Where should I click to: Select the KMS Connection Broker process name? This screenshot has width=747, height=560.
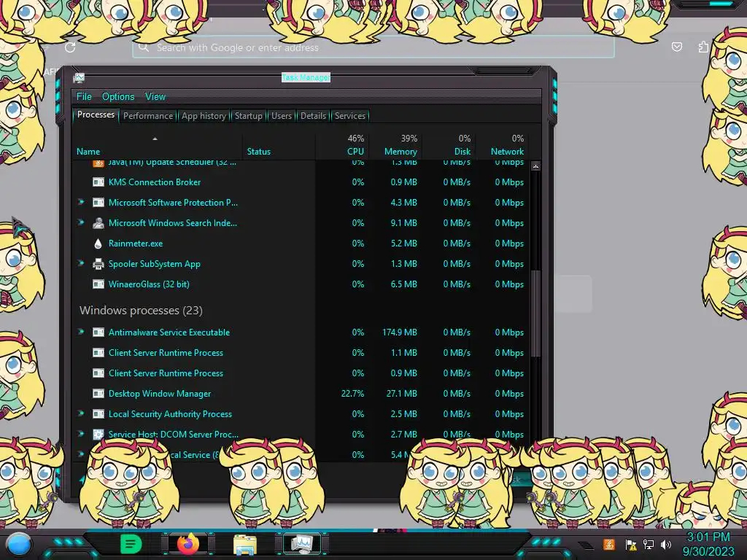(x=155, y=182)
